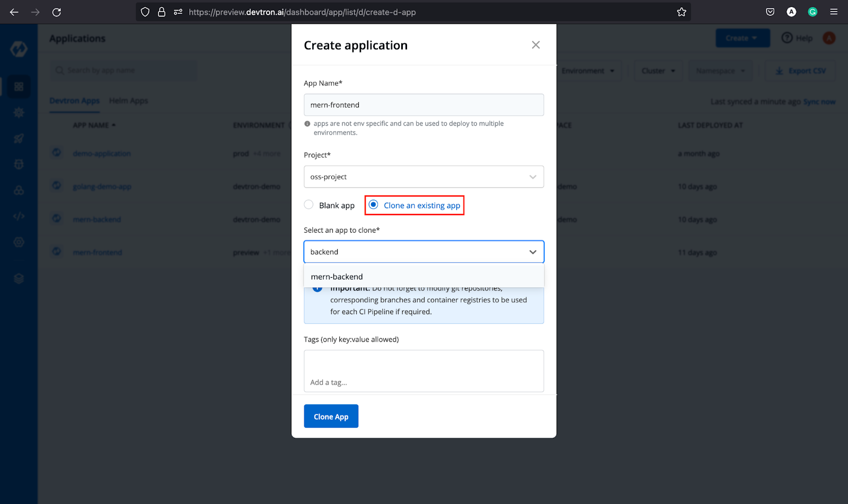This screenshot has width=848, height=504.
Task: Click the Devtron logo at sidebar top
Action: [19, 49]
